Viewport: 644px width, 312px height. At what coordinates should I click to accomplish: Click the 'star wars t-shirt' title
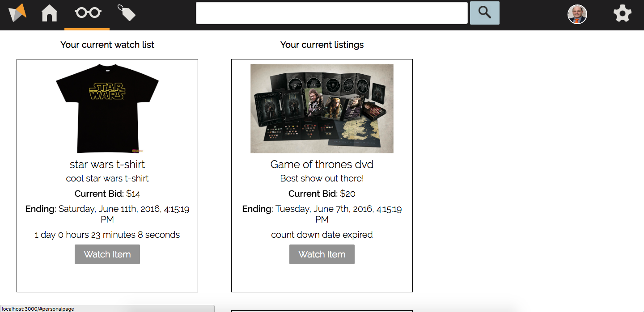coord(107,164)
